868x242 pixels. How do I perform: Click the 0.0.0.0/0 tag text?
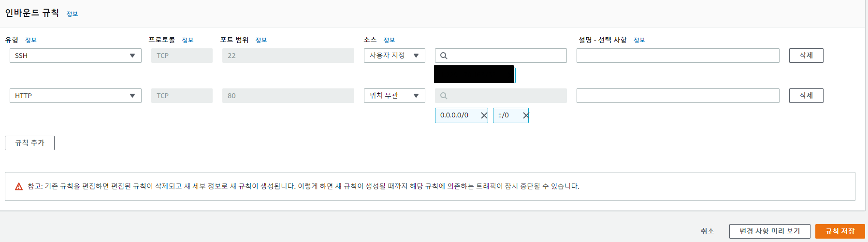tap(454, 115)
